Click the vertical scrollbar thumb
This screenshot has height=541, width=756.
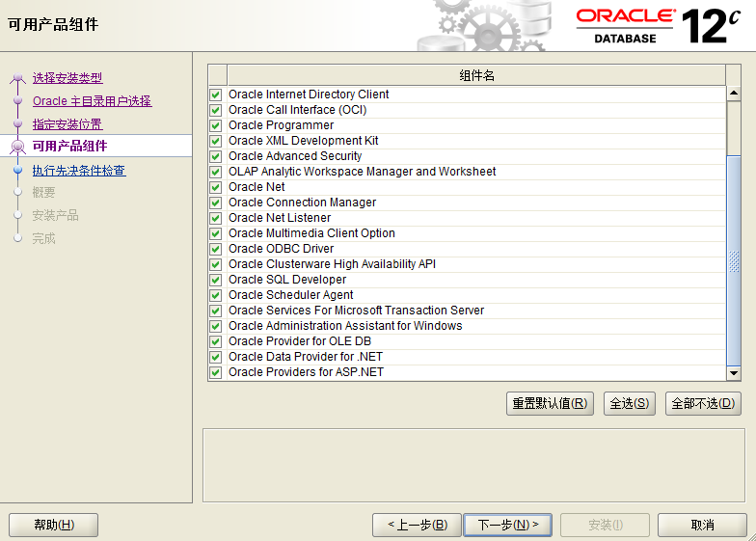pos(733,260)
